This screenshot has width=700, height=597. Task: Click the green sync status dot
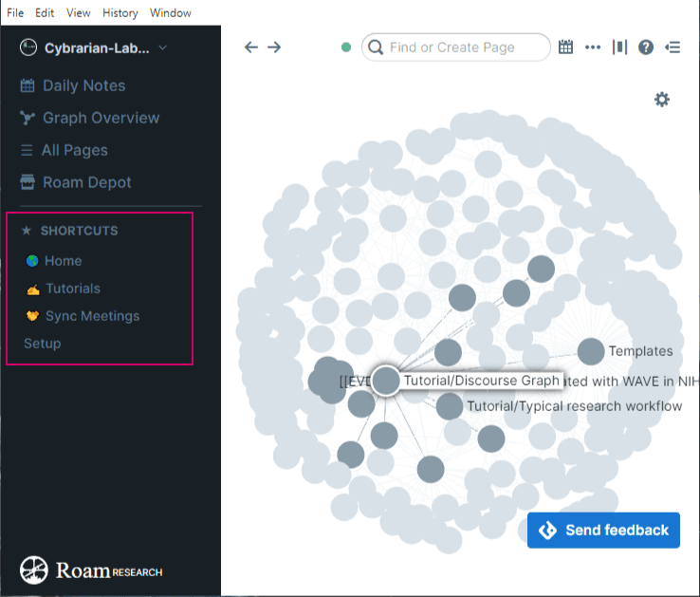346,47
